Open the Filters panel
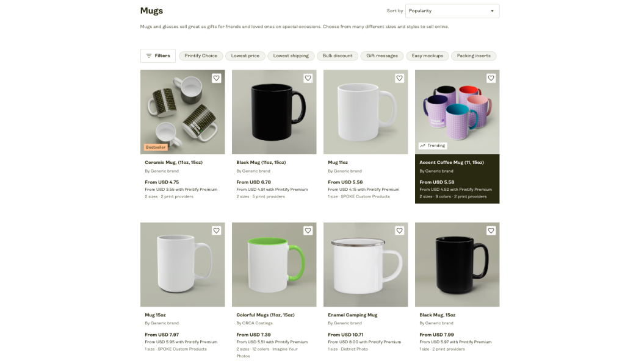Screen dimensions: 625x364 (x=158, y=55)
